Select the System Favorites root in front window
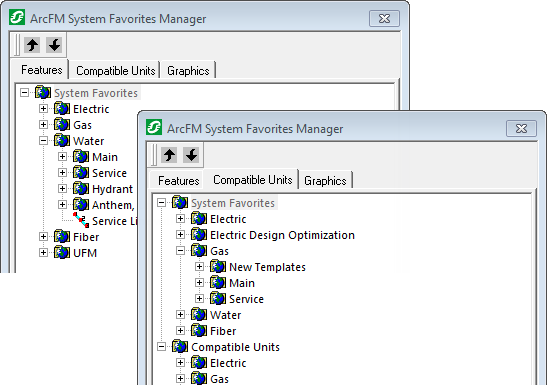The image size is (547, 386). pyautogui.click(x=233, y=203)
